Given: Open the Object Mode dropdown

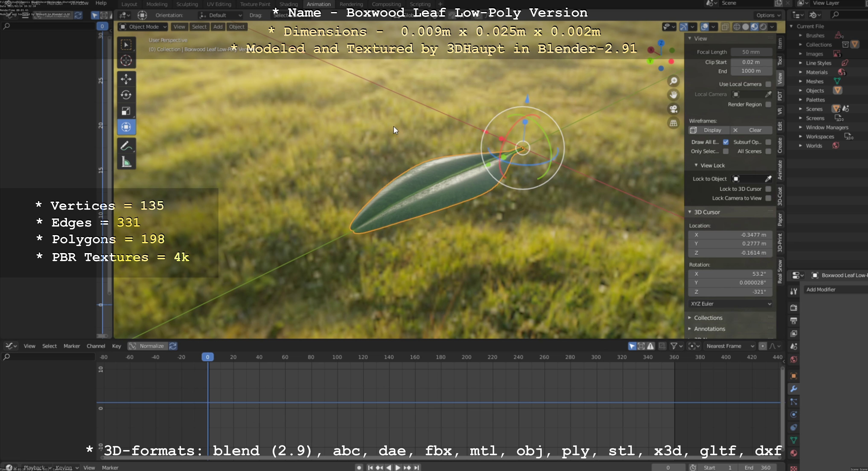Looking at the screenshot, I should [x=143, y=27].
